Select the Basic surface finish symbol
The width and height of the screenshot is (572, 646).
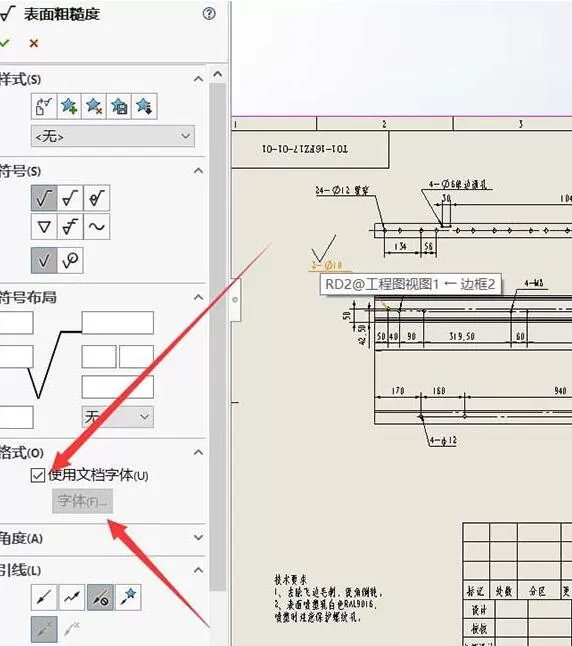coord(44,198)
